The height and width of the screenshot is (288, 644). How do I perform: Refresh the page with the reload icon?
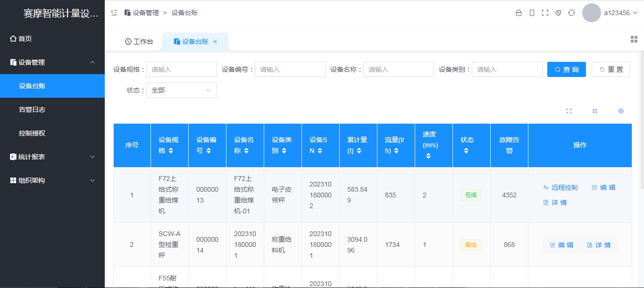click(x=571, y=13)
